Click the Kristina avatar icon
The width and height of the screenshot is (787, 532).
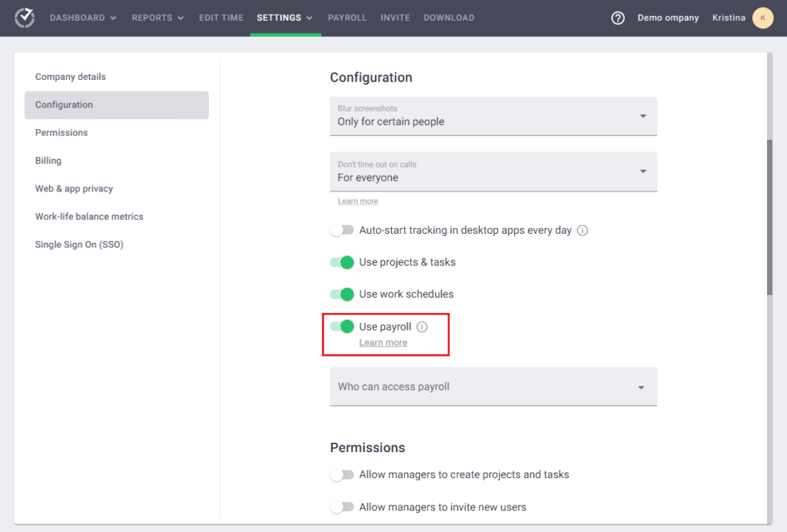pyautogui.click(x=762, y=17)
